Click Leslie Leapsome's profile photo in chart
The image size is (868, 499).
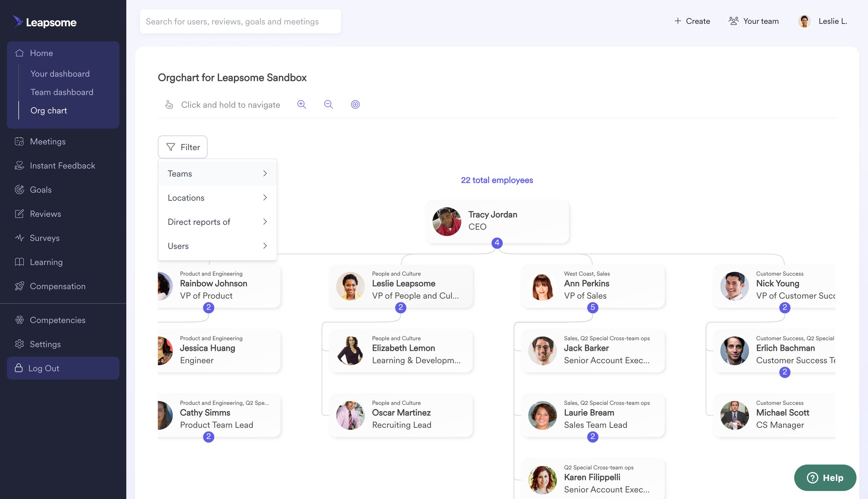click(x=350, y=286)
